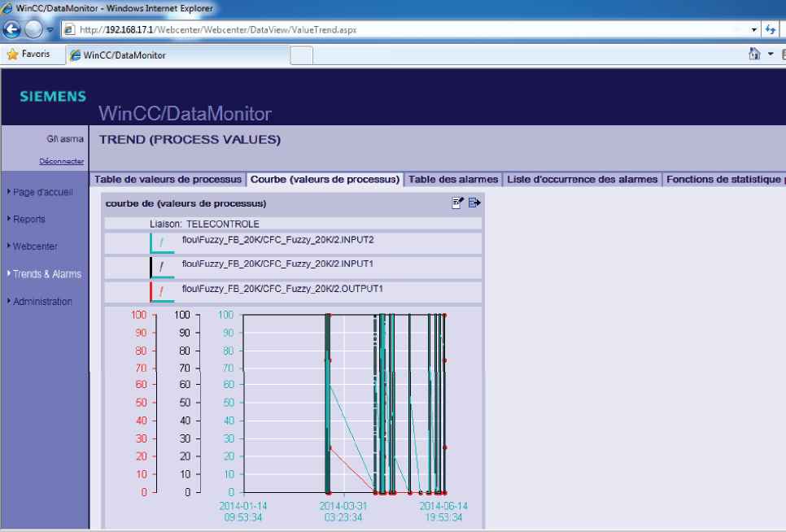This screenshot has width=786, height=532.
Task: Switch to Table des alarmes tab
Action: [x=453, y=179]
